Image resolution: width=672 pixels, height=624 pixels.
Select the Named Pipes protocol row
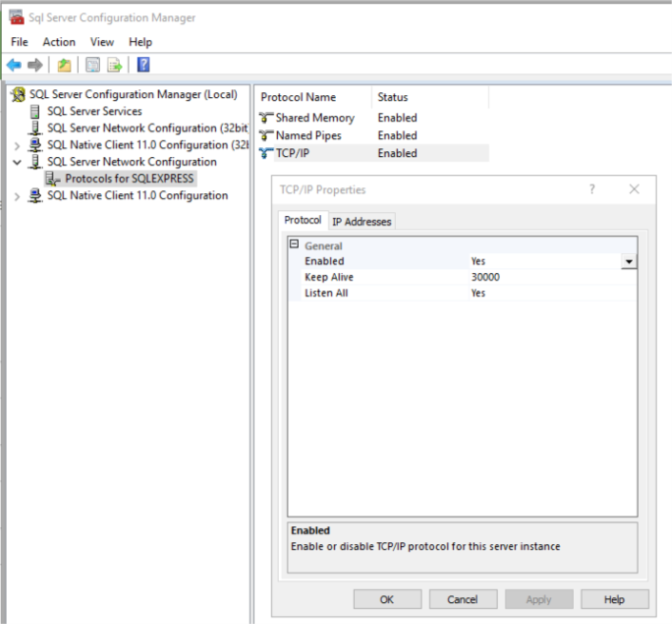click(x=373, y=135)
